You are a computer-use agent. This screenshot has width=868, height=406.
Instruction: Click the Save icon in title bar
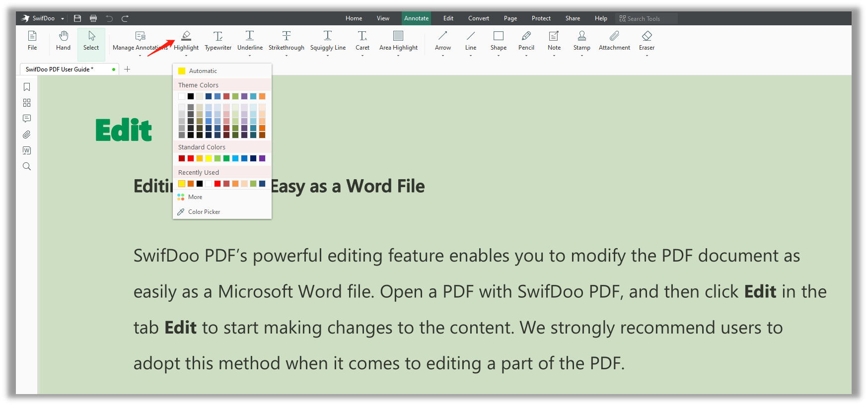(x=77, y=18)
